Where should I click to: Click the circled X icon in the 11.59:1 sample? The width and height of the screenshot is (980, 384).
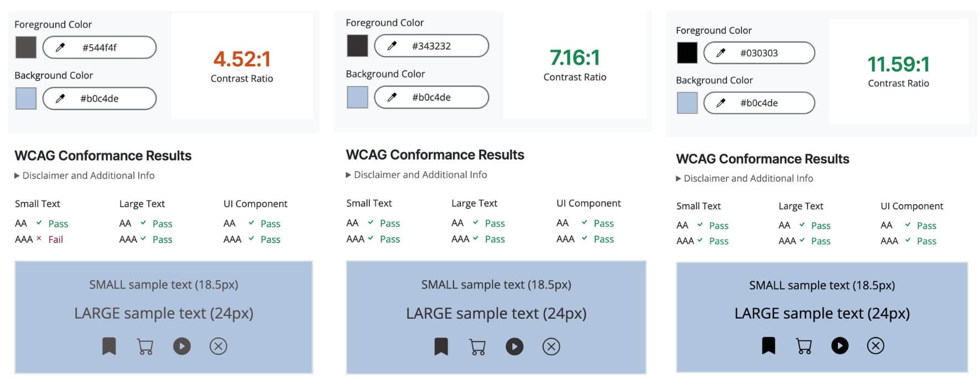(x=875, y=346)
